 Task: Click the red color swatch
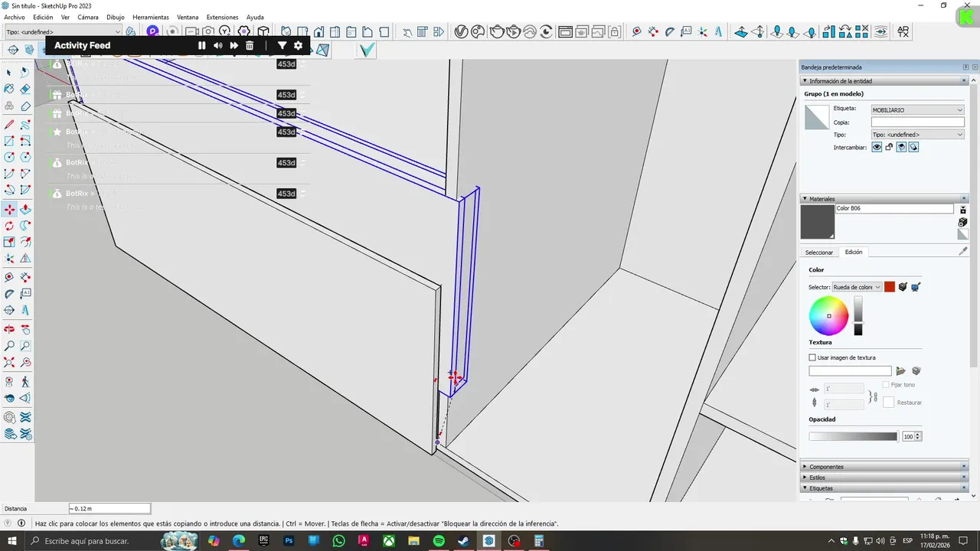point(890,287)
